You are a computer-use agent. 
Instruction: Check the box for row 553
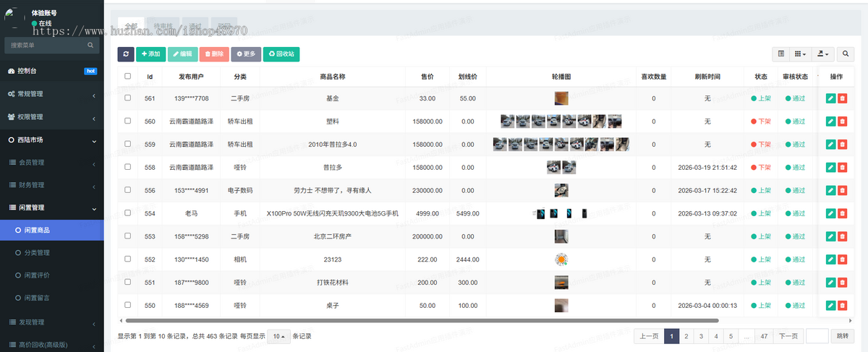(x=128, y=236)
